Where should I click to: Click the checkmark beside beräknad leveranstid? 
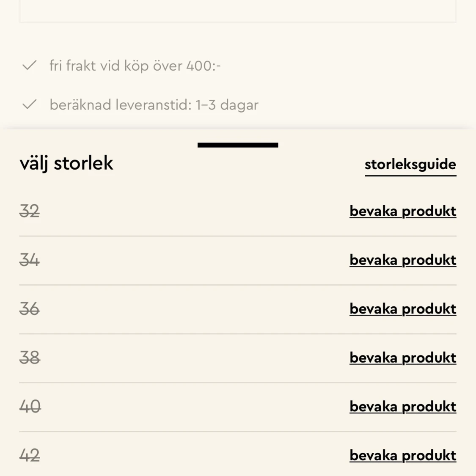[30, 105]
